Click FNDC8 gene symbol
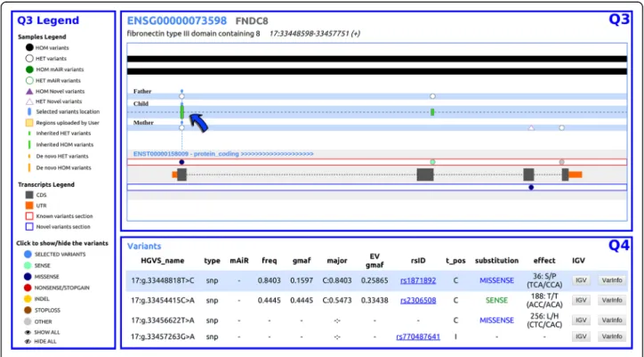 (252, 21)
